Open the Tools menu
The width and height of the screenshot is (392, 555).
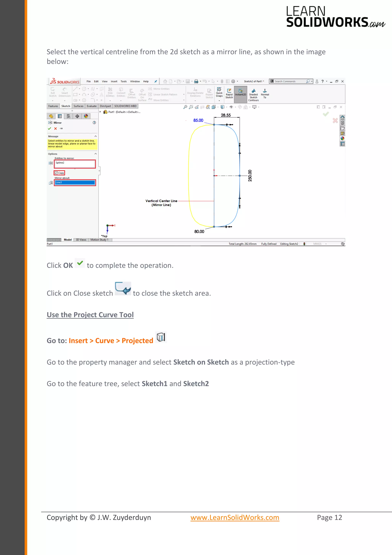124,81
